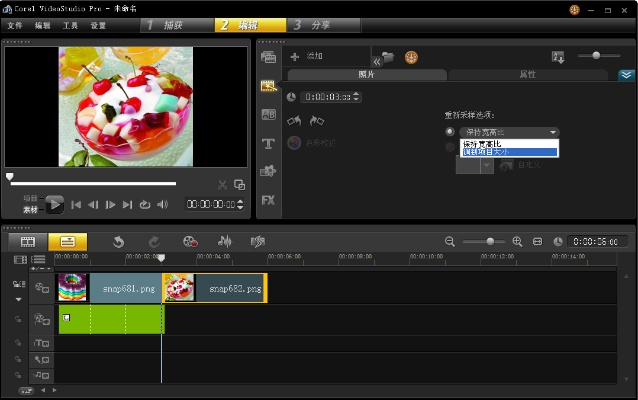Select the resample option radio button

pos(449,131)
